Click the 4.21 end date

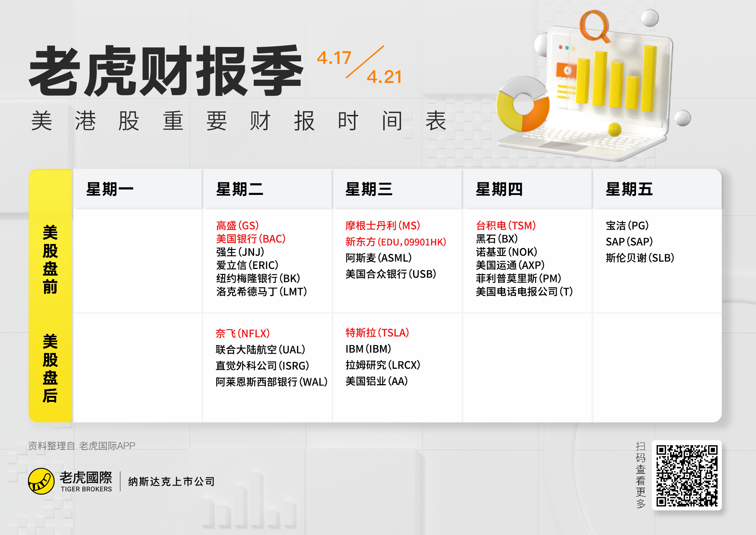384,77
